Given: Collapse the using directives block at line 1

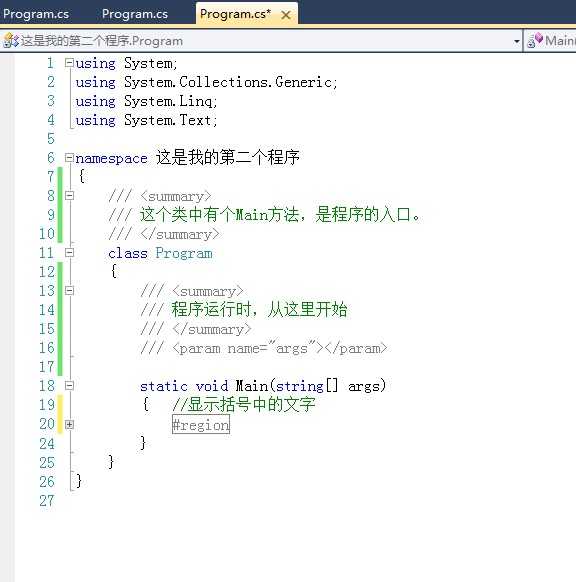Looking at the screenshot, I should click(69, 63).
